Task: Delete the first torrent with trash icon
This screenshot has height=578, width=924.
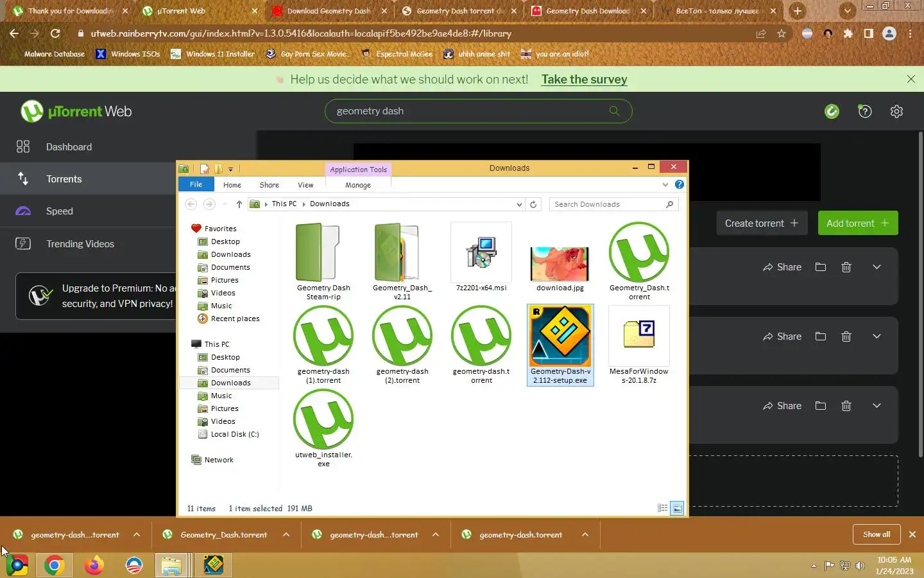Action: [x=846, y=267]
